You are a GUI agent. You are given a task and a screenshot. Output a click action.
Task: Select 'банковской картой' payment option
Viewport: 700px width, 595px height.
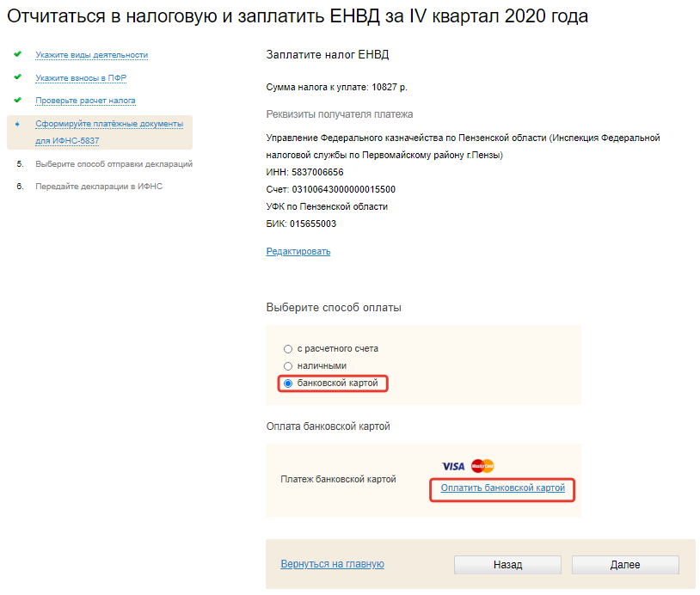tap(288, 383)
